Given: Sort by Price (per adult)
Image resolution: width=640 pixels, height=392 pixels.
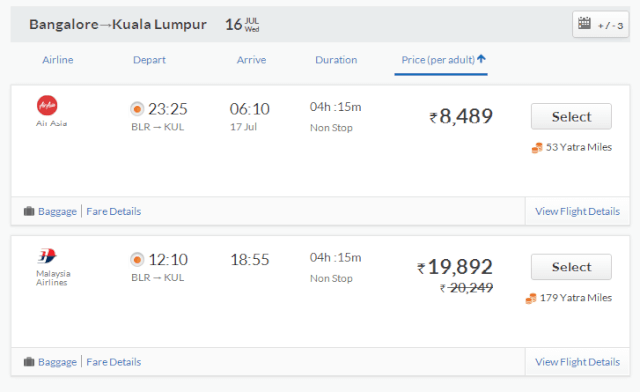Looking at the screenshot, I should click(438, 60).
